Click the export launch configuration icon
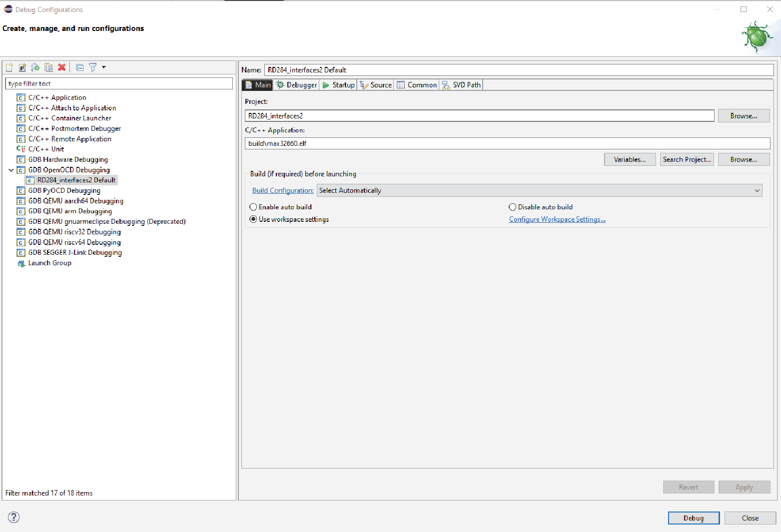The image size is (781, 532). click(x=35, y=67)
